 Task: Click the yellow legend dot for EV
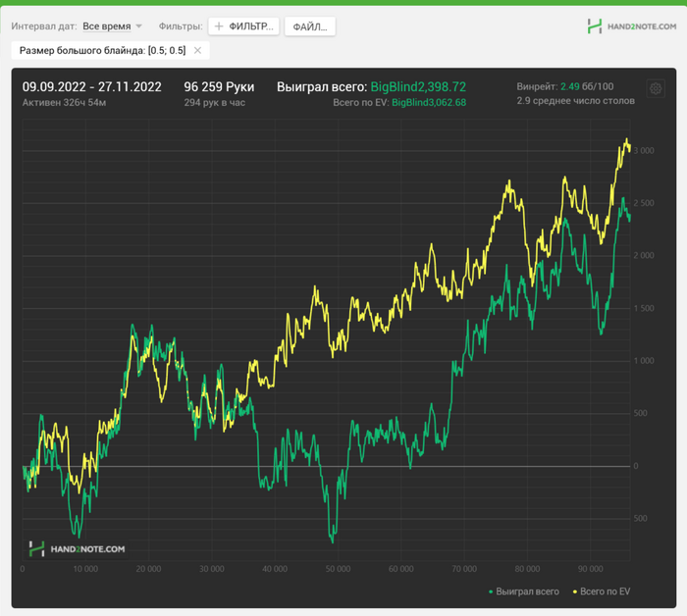point(574,591)
